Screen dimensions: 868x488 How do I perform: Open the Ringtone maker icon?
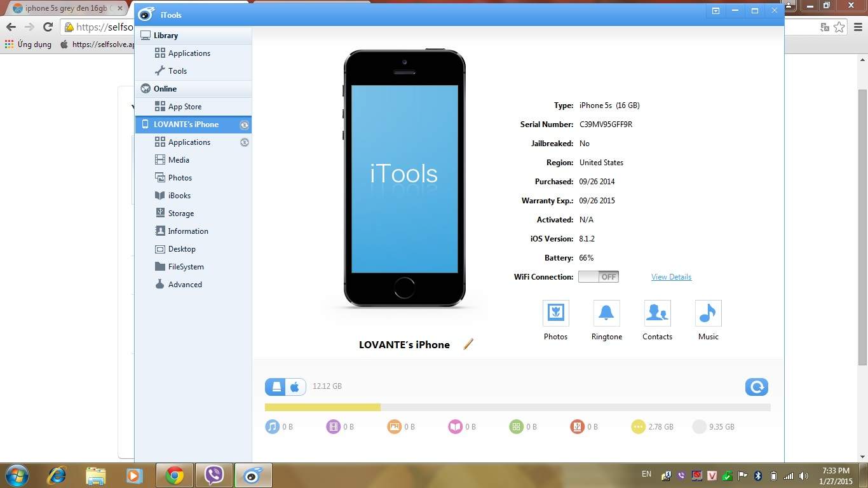click(x=606, y=313)
